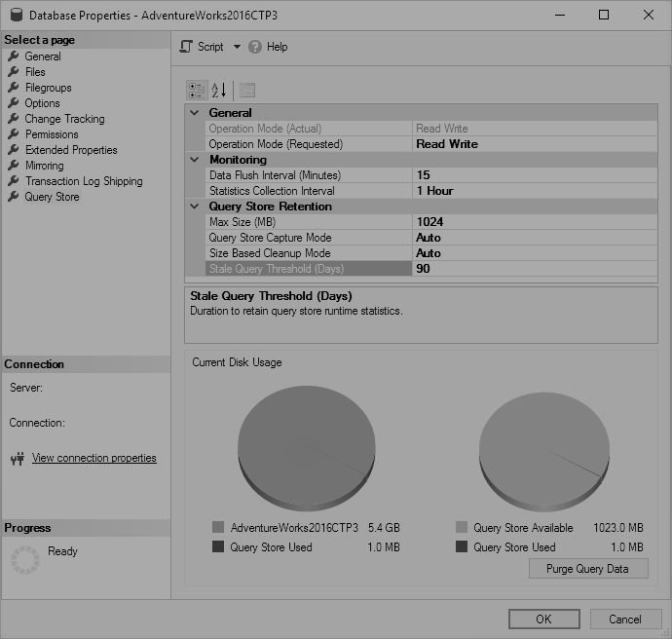Click the Help button label
672x639 pixels.
[277, 47]
